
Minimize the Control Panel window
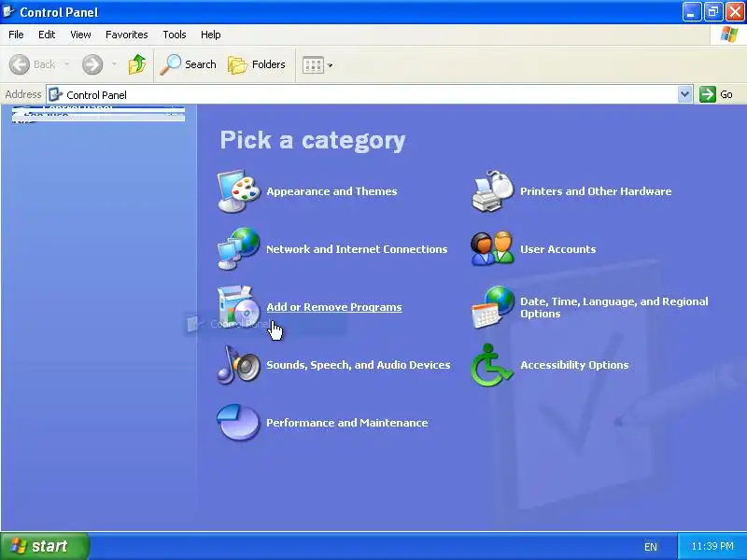tap(691, 12)
